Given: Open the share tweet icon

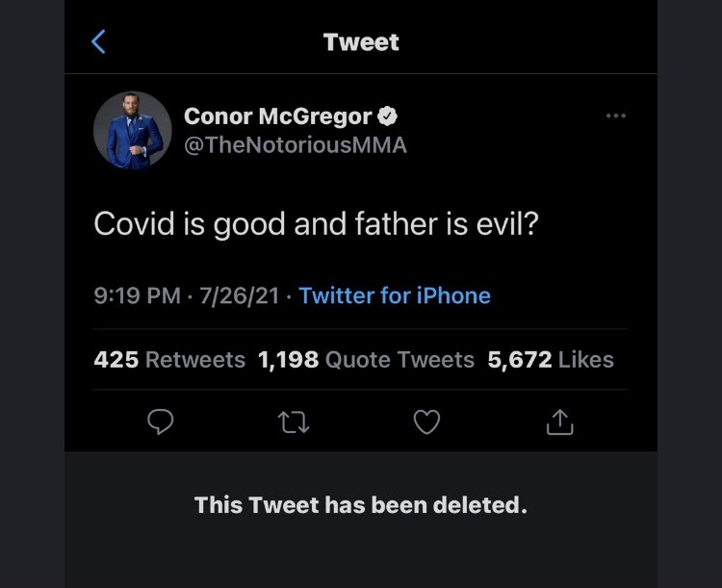Looking at the screenshot, I should tap(560, 422).
